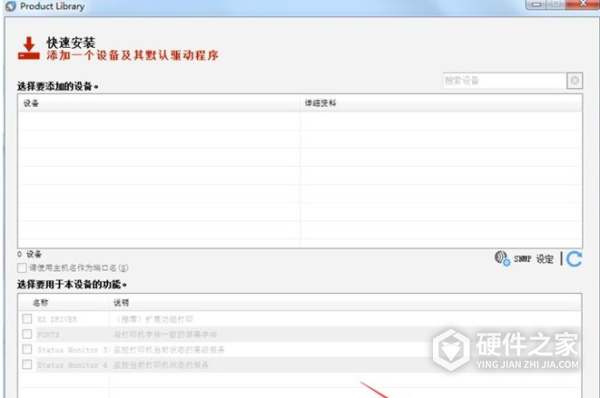The width and height of the screenshot is (600, 398).
Task: Tick the FONTS checkbox
Action: [27, 334]
